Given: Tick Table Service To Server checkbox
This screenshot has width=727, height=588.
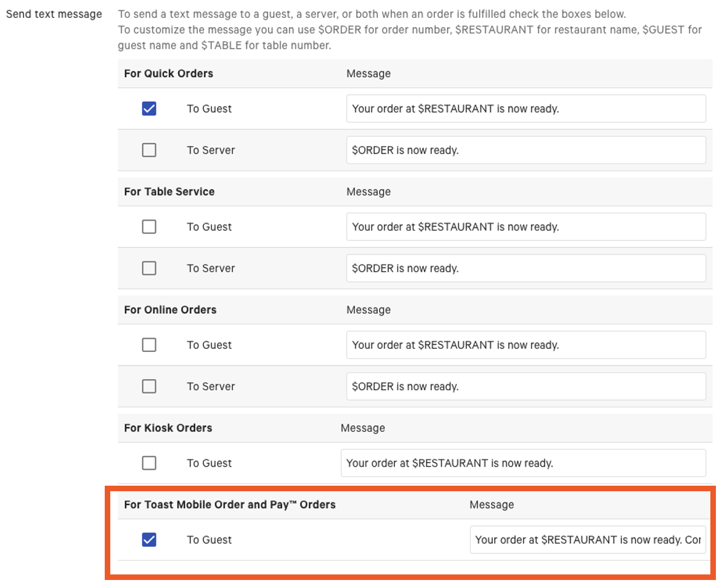Looking at the screenshot, I should click(149, 268).
